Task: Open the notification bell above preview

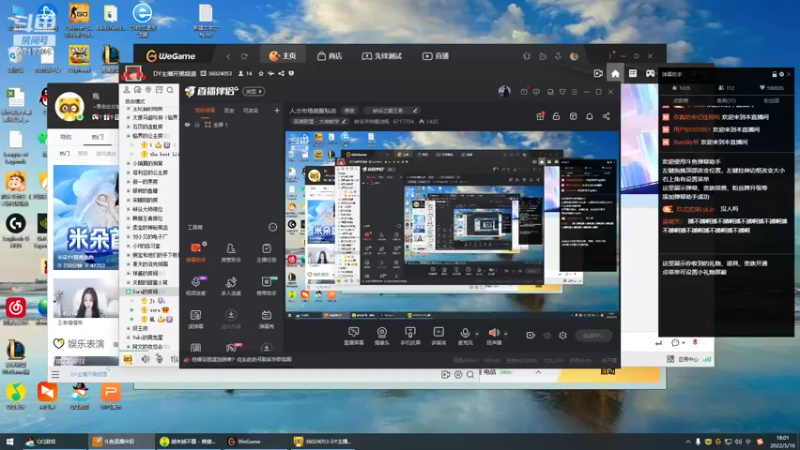Action: (589, 116)
